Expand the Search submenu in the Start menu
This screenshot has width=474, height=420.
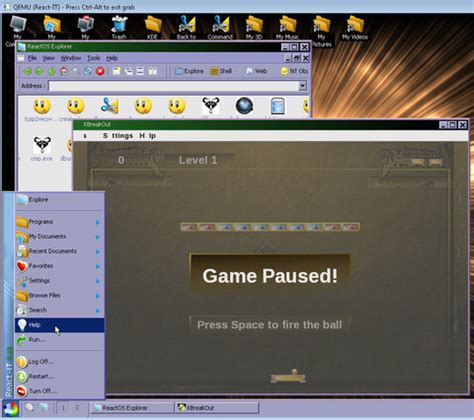[x=60, y=310]
